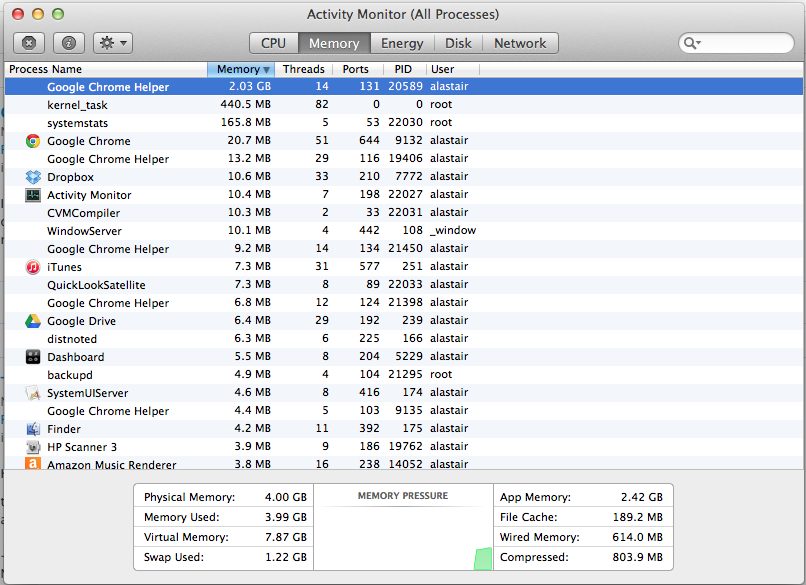806x585 pixels.
Task: Click the File Cache 189.2 MB value
Action: [637, 517]
